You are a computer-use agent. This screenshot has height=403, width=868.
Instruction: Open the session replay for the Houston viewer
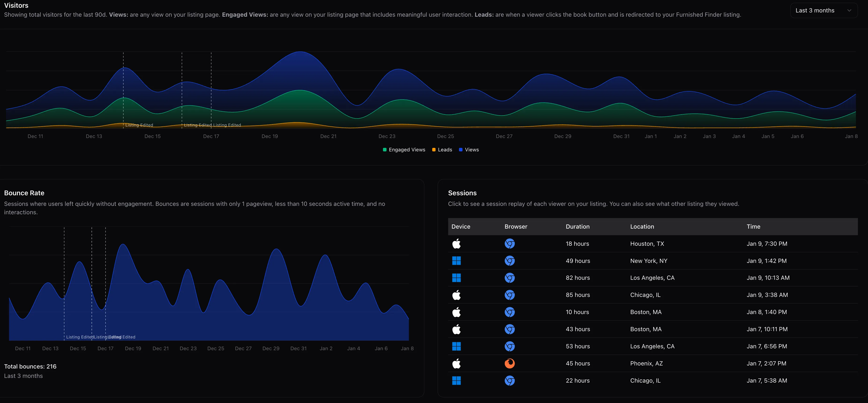pos(640,243)
